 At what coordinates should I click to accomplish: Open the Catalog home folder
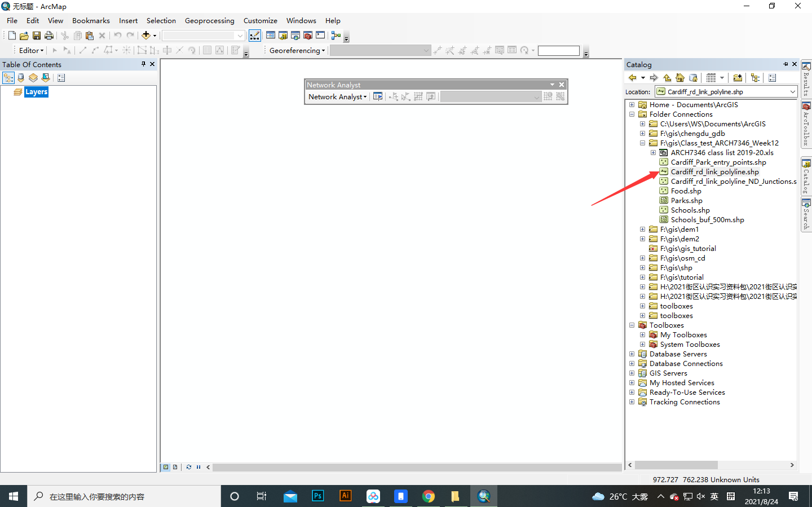tap(680, 78)
